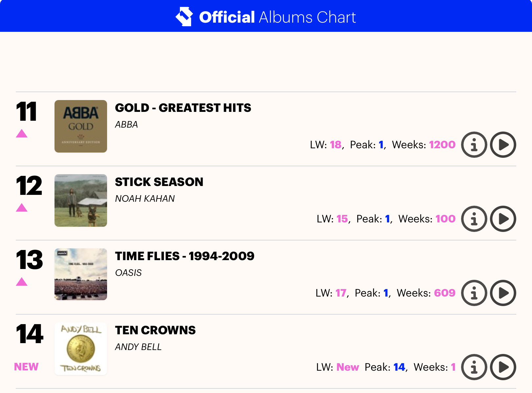
Task: Visit Noah Kahan artist page
Action: (x=145, y=199)
